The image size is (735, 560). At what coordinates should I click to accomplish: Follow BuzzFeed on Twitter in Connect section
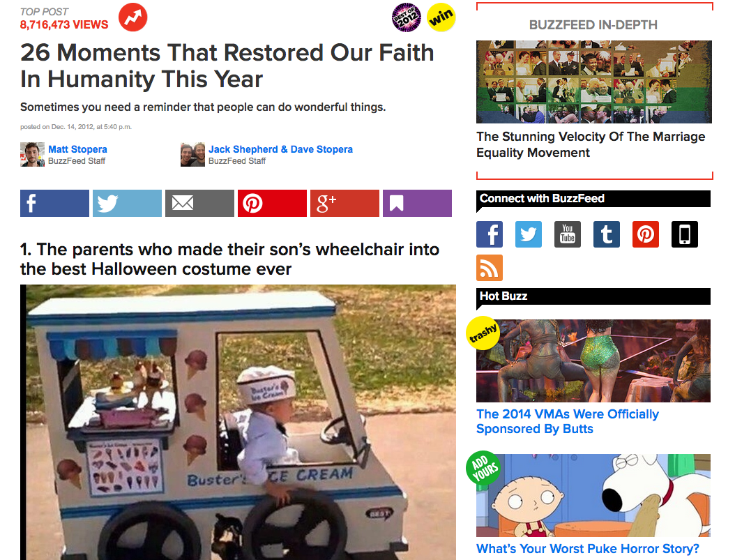click(529, 234)
